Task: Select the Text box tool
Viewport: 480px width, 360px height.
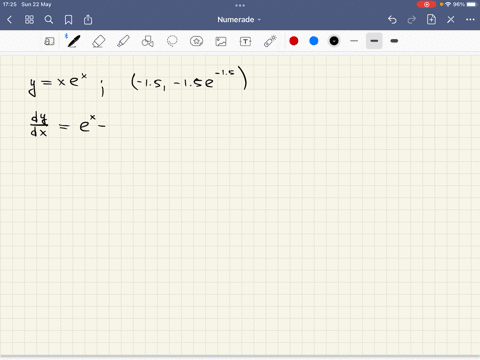Action: tap(245, 41)
